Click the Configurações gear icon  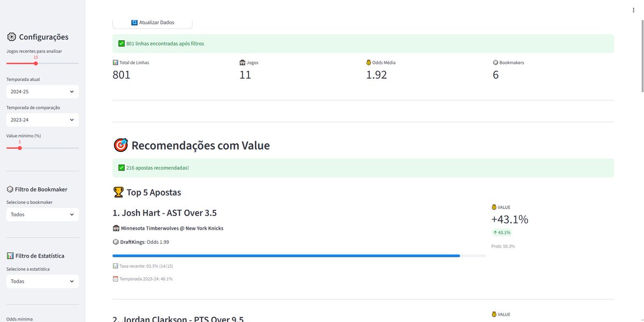point(11,37)
